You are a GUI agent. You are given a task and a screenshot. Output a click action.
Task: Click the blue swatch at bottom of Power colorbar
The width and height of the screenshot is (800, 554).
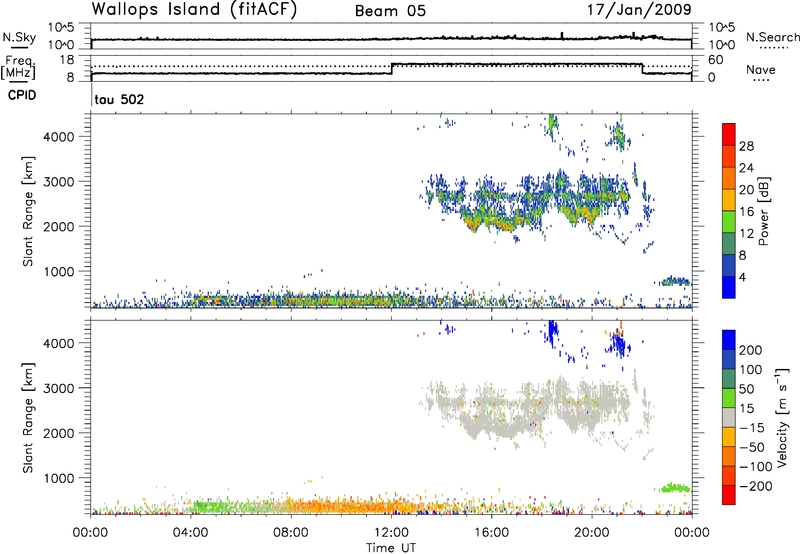[x=729, y=287]
